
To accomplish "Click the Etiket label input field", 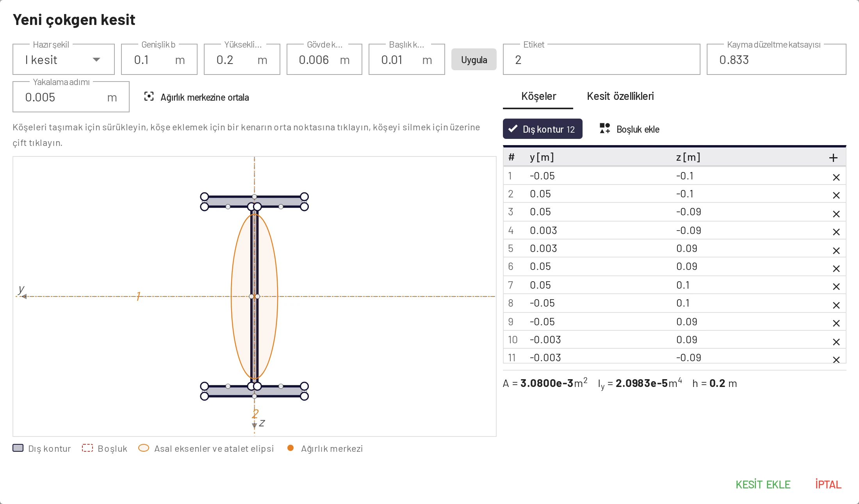I will coord(602,60).
